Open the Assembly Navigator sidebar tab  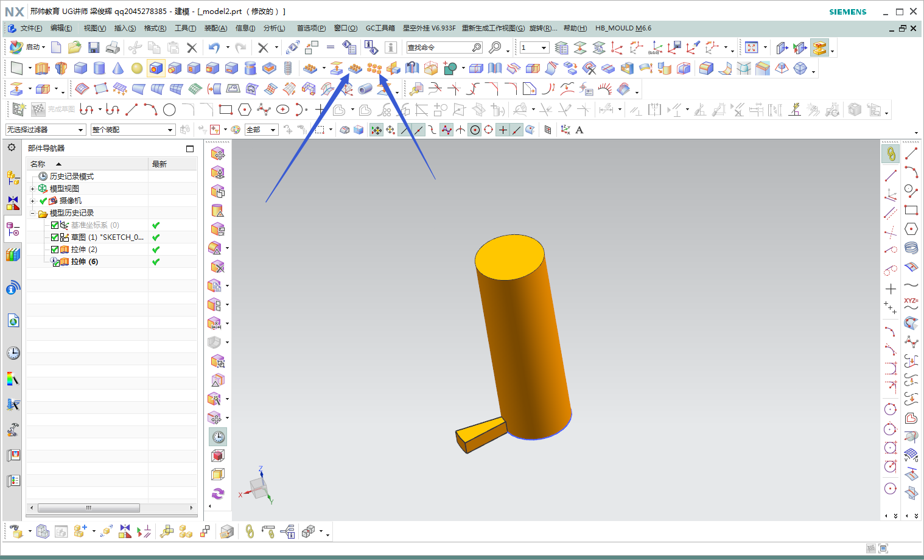[x=13, y=178]
